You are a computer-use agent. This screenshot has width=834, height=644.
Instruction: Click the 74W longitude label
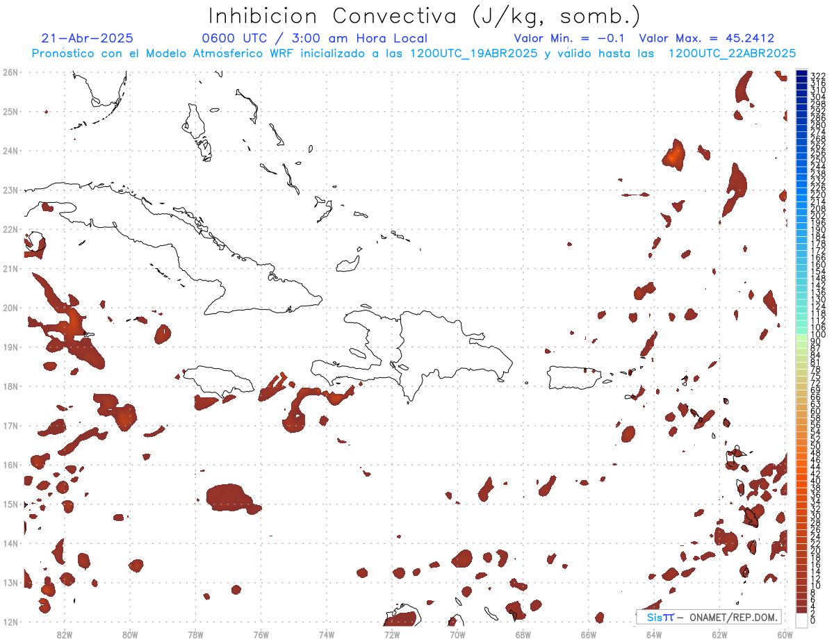pos(326,634)
